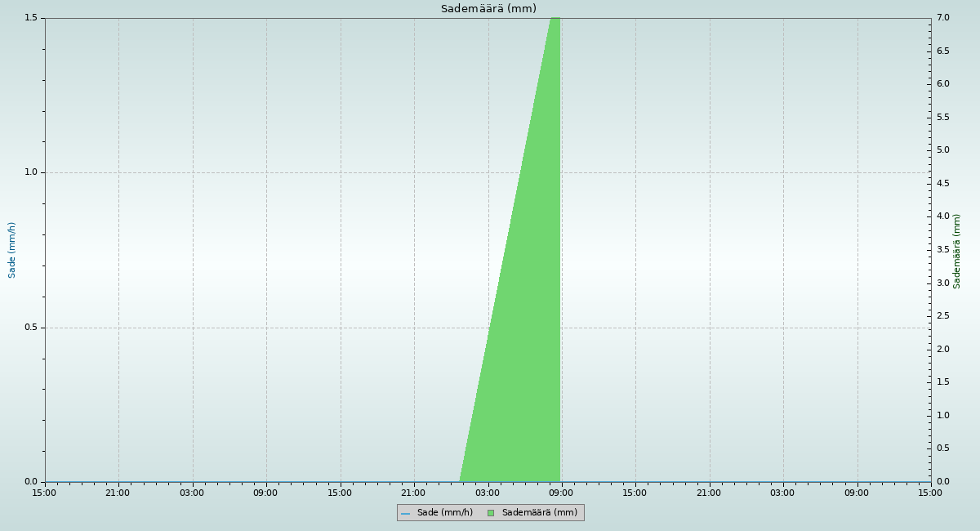
Task: Click the rightmost 09:00 time axis label
Action: pyautogui.click(x=857, y=493)
